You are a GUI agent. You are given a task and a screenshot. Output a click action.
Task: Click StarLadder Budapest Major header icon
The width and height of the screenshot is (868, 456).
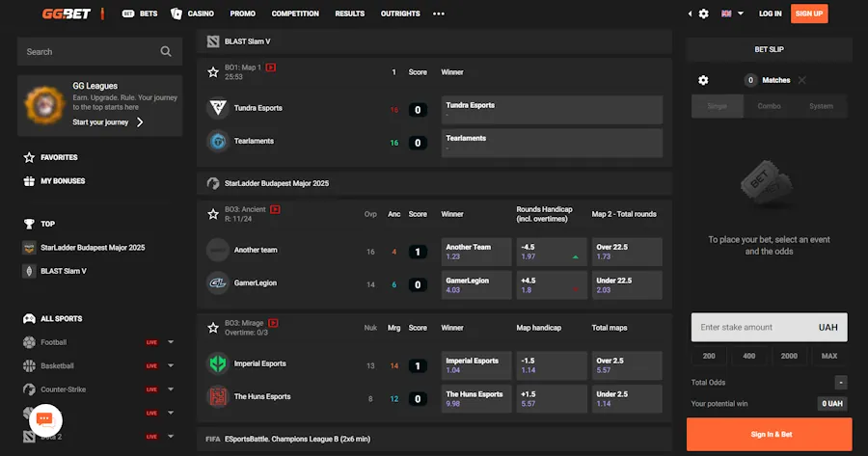(x=213, y=183)
